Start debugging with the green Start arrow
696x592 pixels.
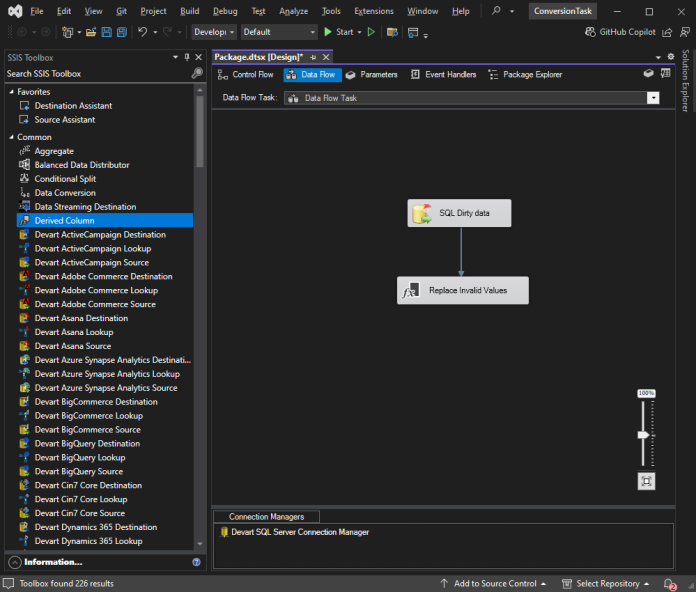pos(328,32)
